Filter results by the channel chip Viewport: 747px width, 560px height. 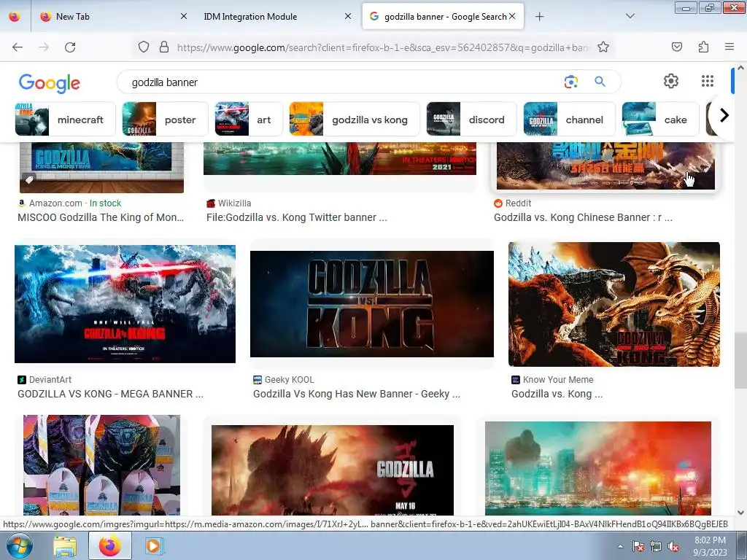point(569,119)
